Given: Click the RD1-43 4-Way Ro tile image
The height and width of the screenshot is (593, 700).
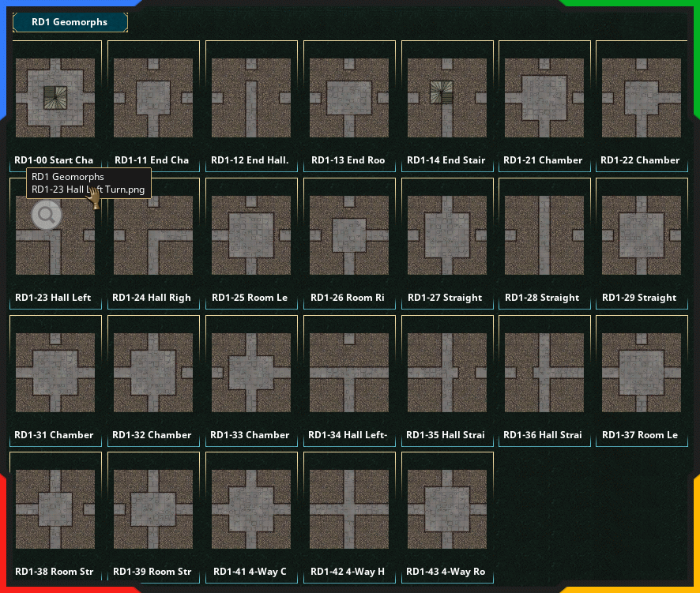Looking at the screenshot, I should 447,509.
